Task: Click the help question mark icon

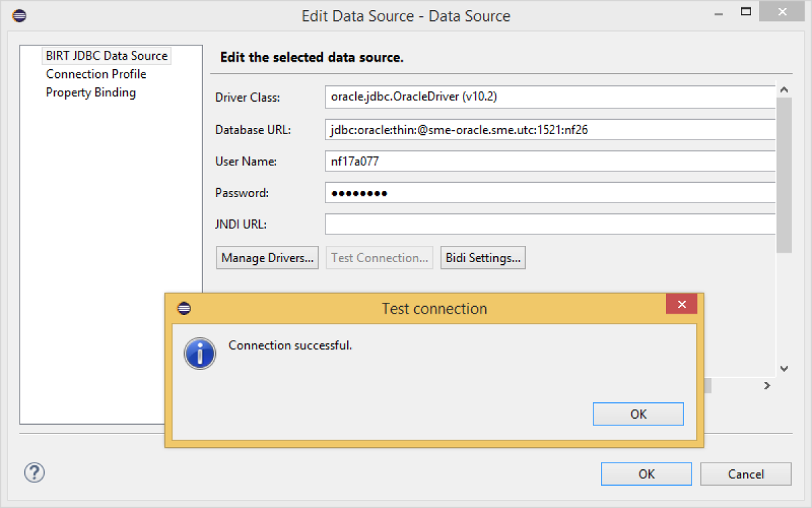Action: click(x=35, y=472)
